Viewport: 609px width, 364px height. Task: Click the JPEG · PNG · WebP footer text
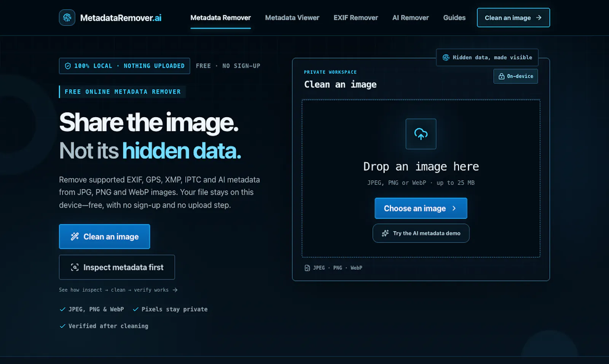338,268
